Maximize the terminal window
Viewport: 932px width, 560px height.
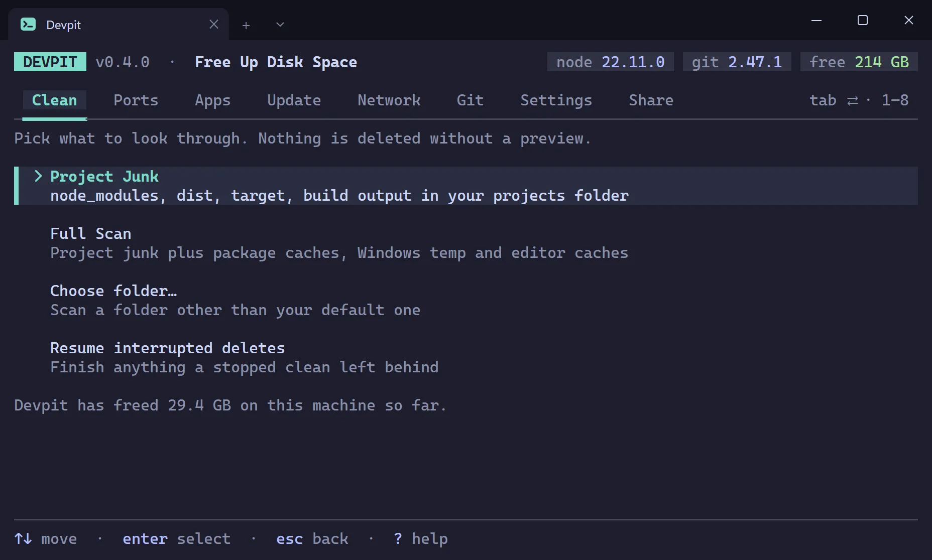(x=863, y=20)
